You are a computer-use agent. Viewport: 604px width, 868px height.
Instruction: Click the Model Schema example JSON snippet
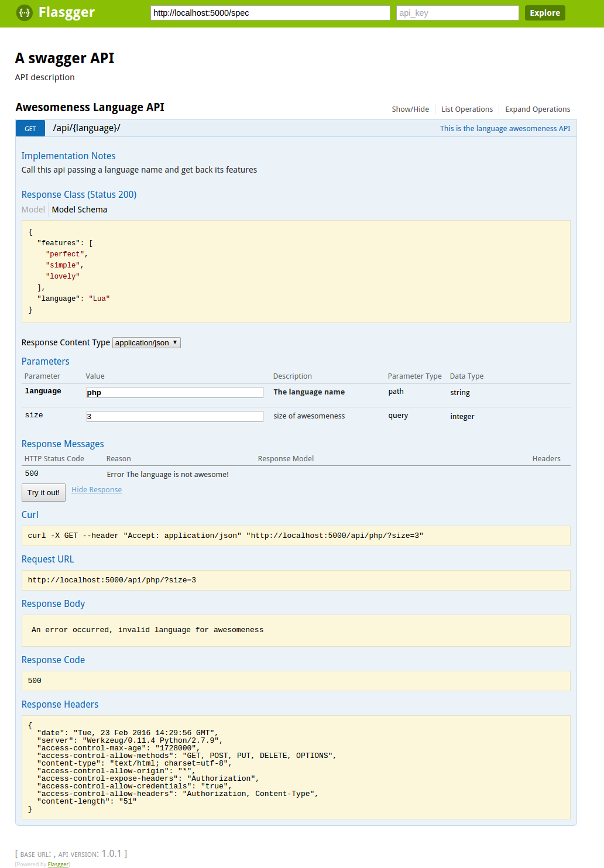(295, 271)
